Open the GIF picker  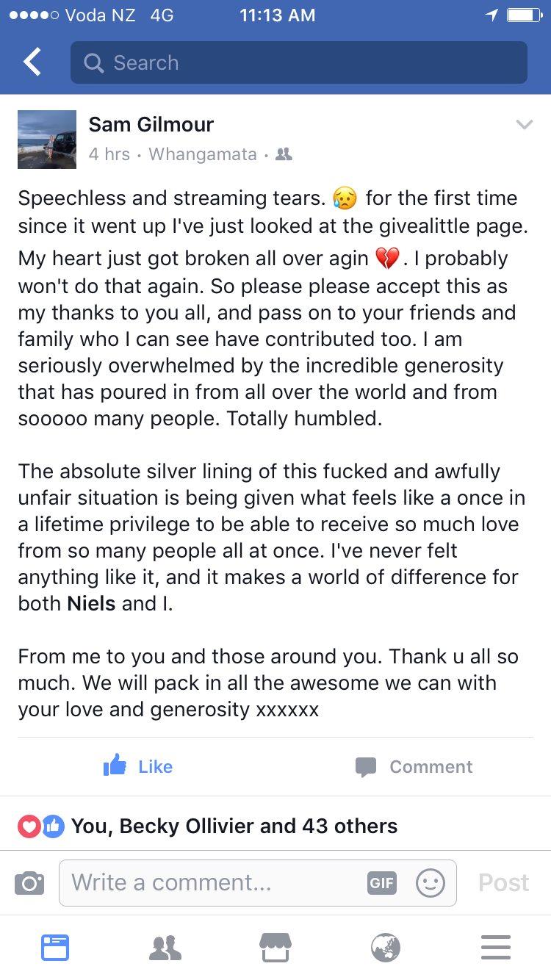click(381, 882)
